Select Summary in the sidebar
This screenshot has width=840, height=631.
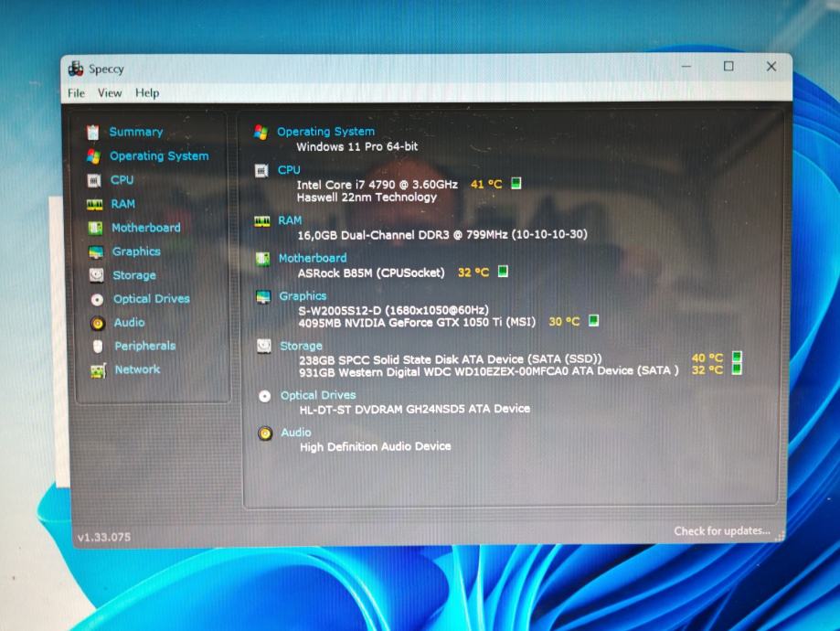click(x=136, y=132)
